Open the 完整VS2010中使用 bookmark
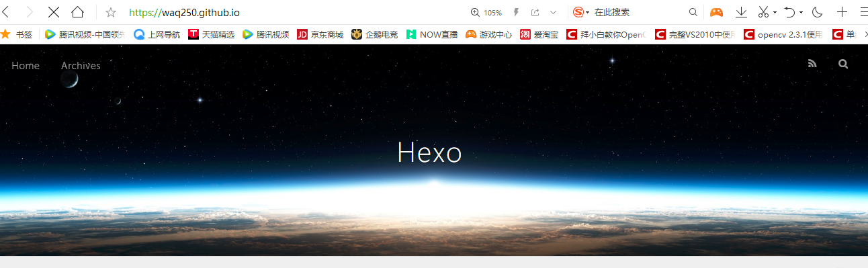 (x=695, y=34)
